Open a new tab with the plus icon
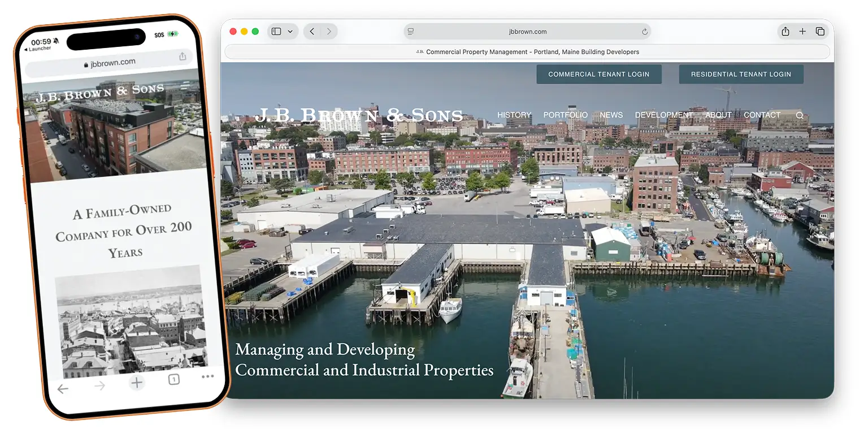This screenshot has width=868, height=434. pos(802,32)
